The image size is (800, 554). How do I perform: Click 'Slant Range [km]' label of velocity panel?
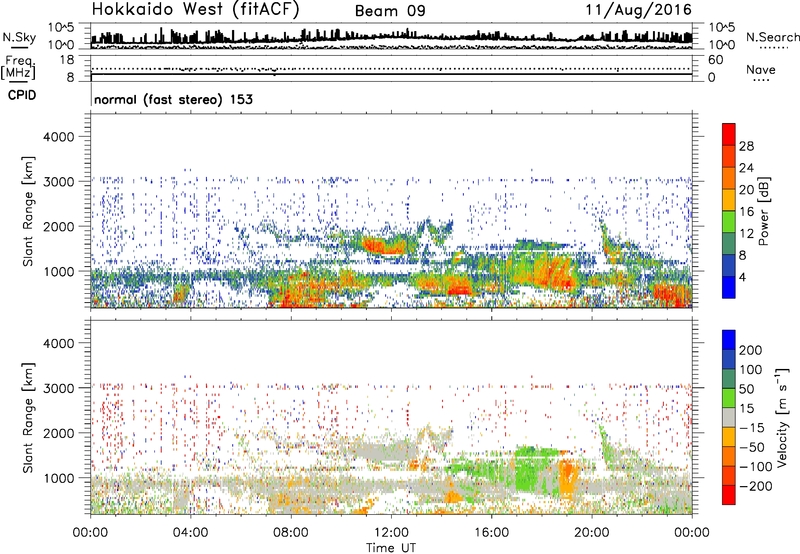[28, 417]
